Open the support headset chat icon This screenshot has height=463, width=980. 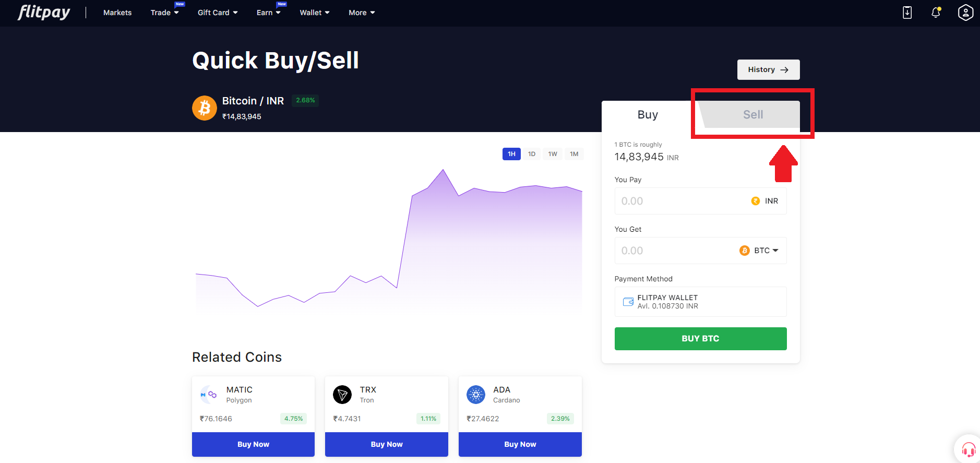pyautogui.click(x=969, y=449)
